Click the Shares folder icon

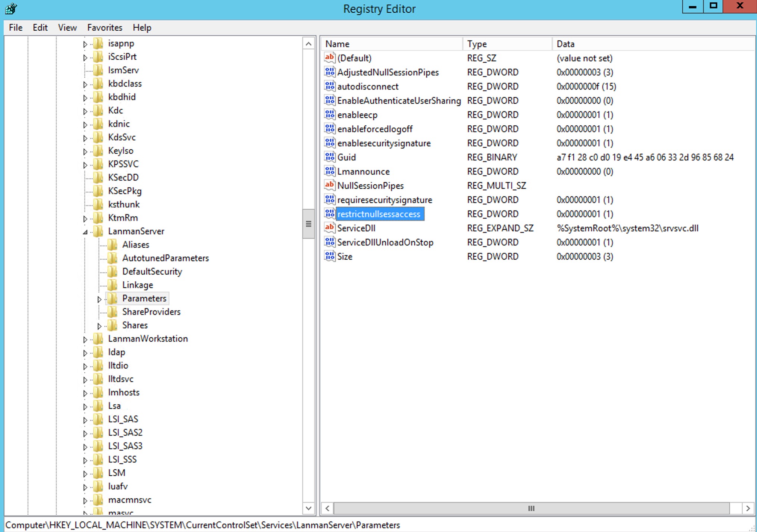[112, 325]
